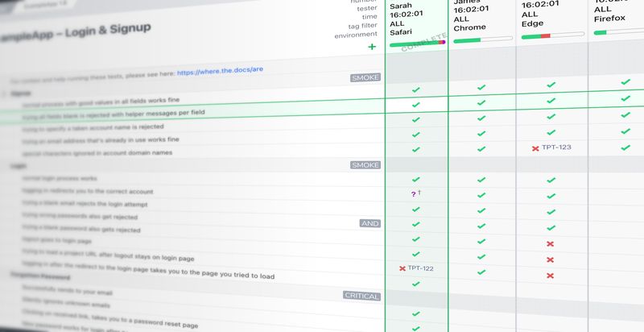
Task: Click the 'tag filter' header label
Action: [362, 26]
